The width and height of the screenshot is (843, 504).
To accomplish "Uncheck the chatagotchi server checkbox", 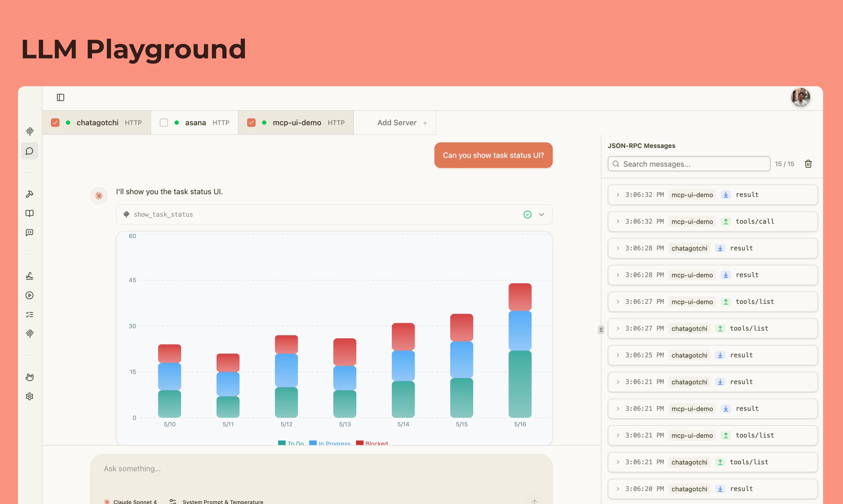I will click(55, 123).
